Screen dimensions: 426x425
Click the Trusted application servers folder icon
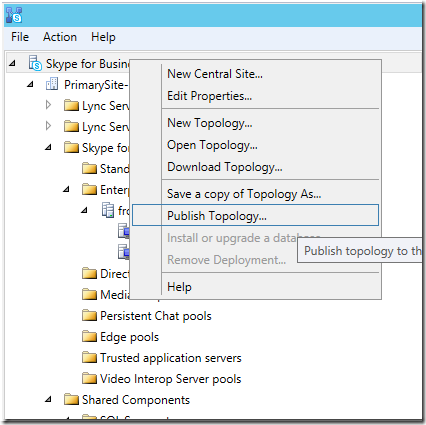[x=89, y=357]
